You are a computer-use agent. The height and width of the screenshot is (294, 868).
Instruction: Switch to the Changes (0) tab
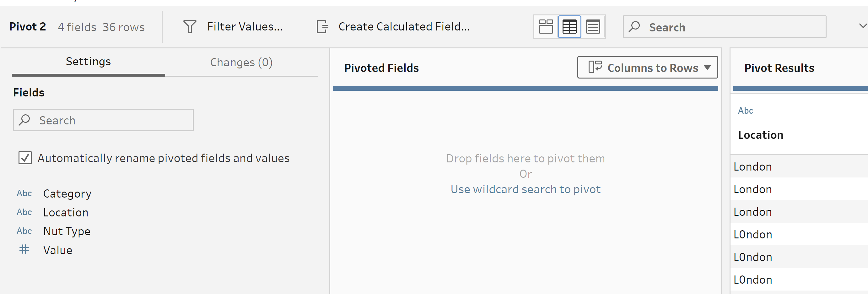[241, 63]
